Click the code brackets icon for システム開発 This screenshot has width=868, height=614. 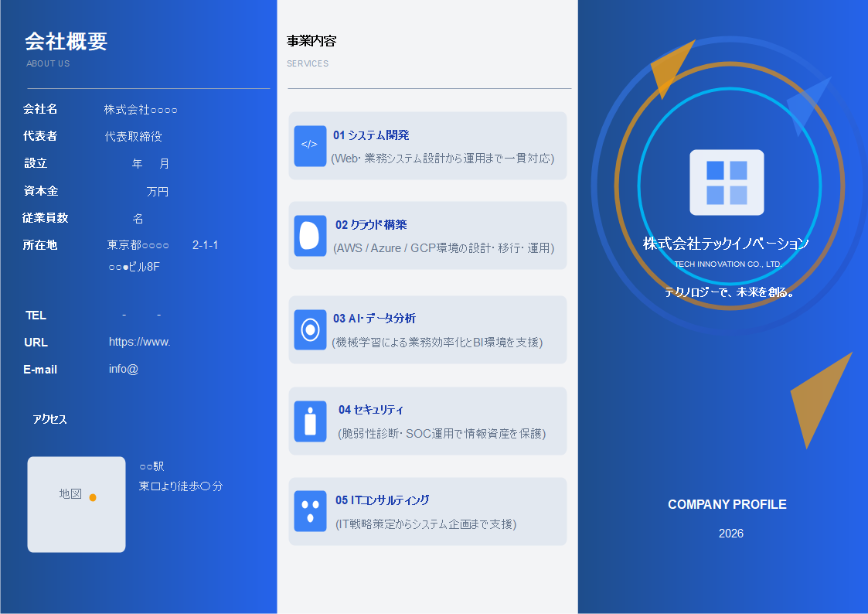tap(310, 145)
